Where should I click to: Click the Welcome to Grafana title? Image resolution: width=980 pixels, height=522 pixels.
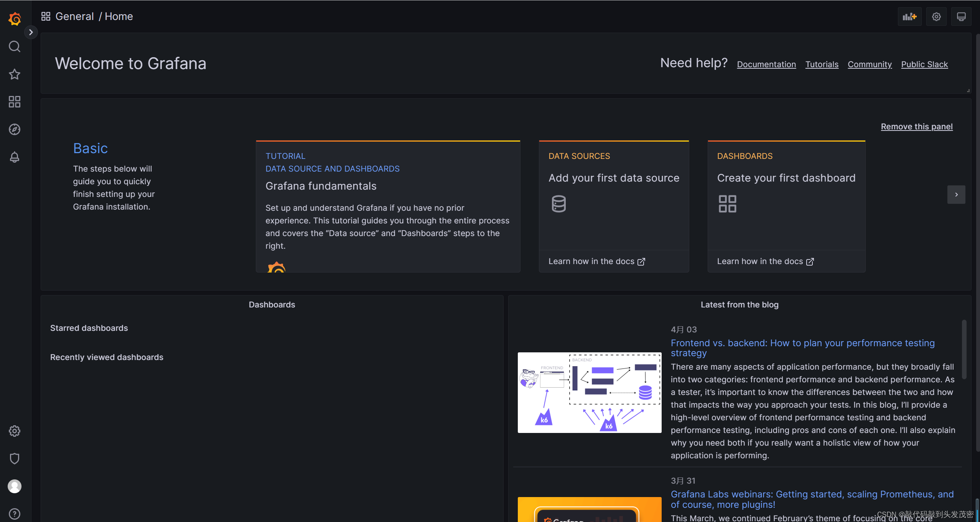(x=130, y=63)
